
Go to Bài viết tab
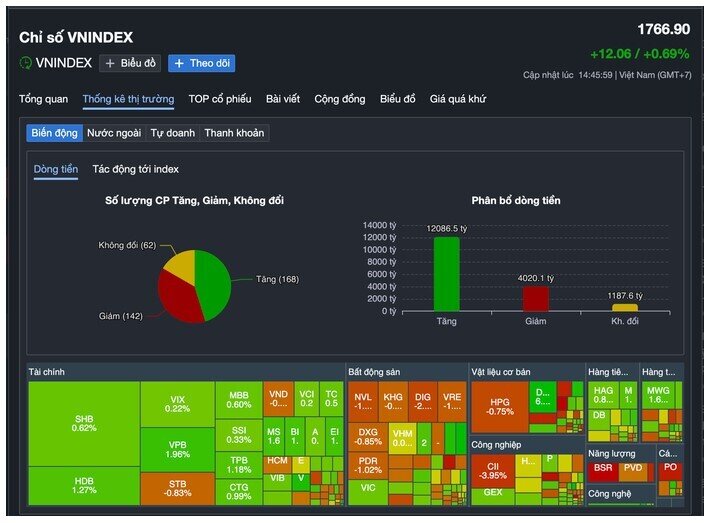(283, 99)
